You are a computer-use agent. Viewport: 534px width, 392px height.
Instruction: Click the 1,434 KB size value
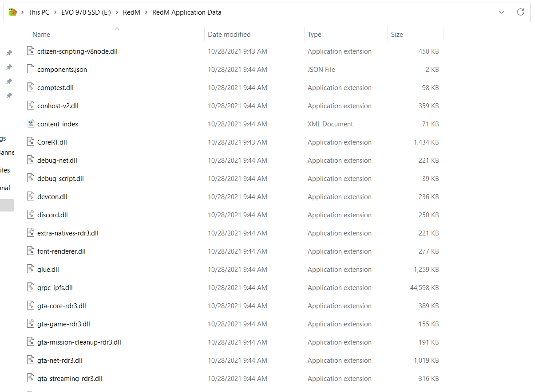click(426, 142)
